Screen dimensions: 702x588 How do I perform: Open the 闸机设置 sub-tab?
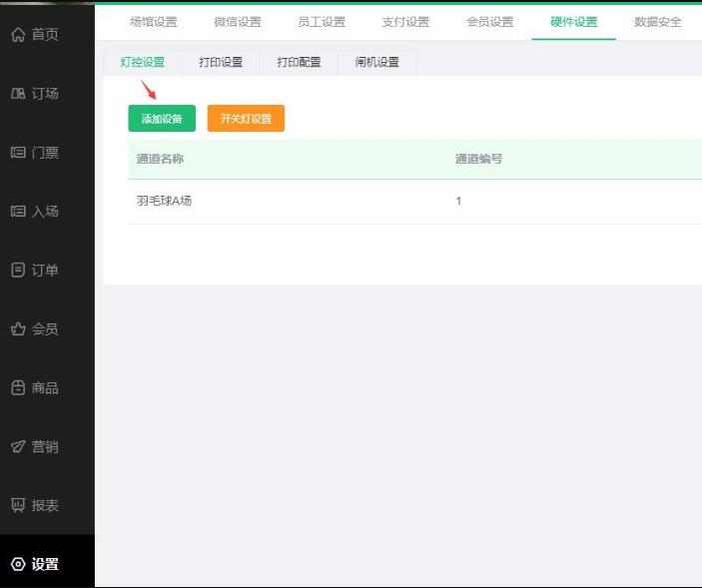point(376,62)
